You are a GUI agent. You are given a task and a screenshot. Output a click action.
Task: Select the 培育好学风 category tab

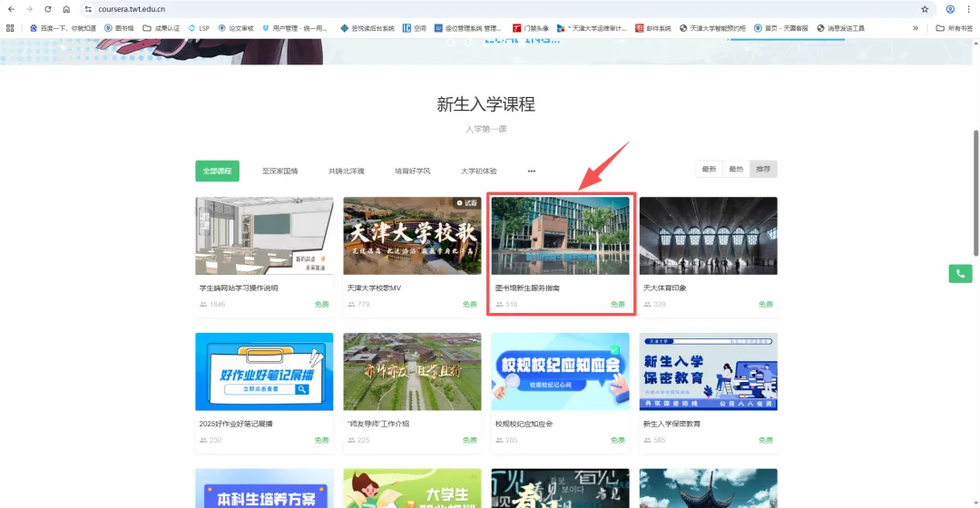[412, 171]
